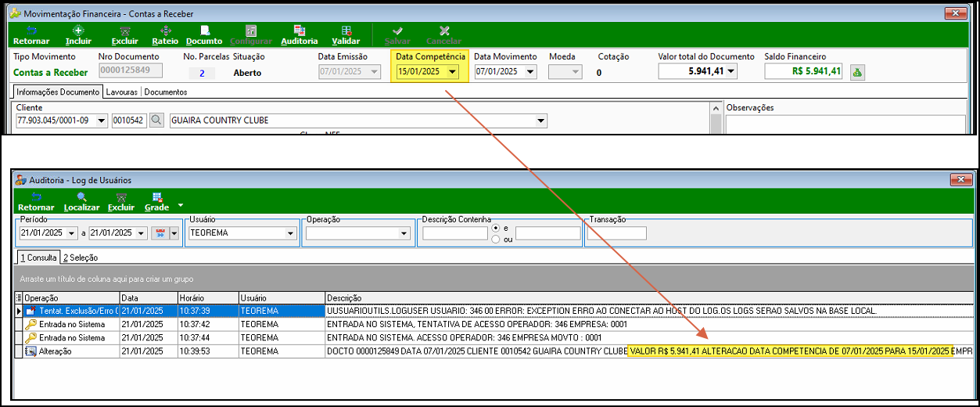Viewport: 980px width, 407px height.
Task: Sort by the Horário column header
Action: pyautogui.click(x=207, y=298)
